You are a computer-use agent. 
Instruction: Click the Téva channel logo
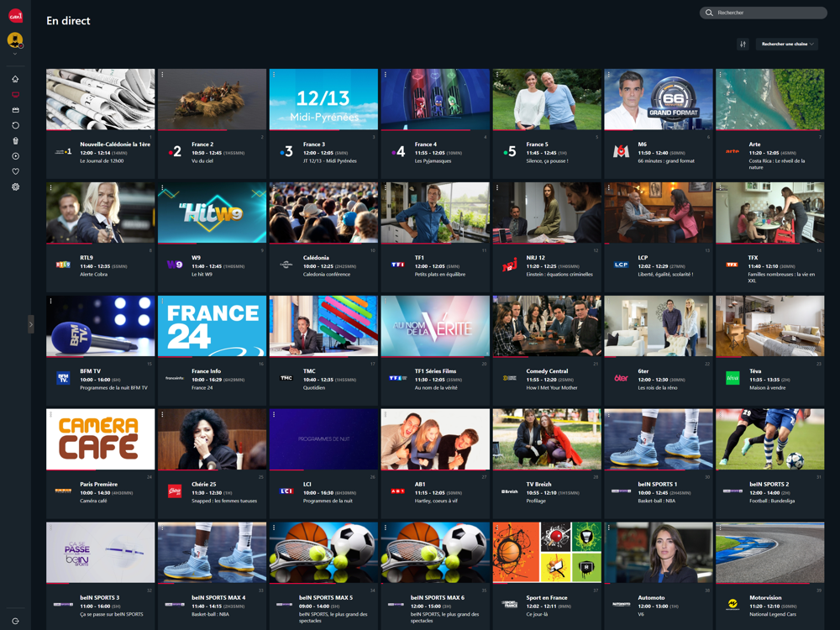point(732,378)
